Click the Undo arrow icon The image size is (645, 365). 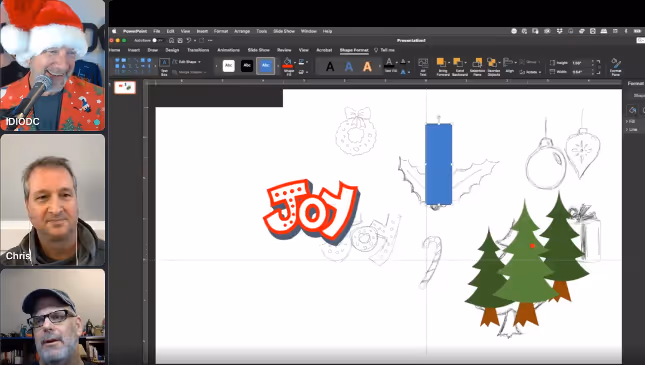tap(188, 40)
